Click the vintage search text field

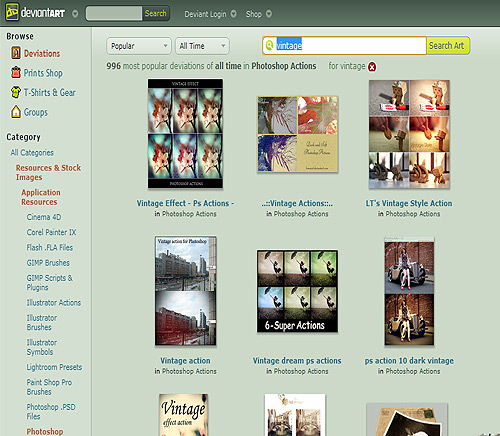(345, 45)
